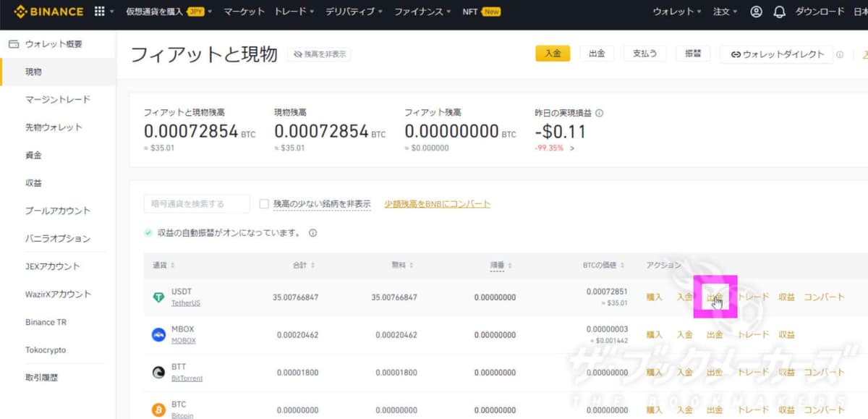Click info icon beside auto-transfer notice
Image resolution: width=868 pixels, height=419 pixels.
(313, 233)
